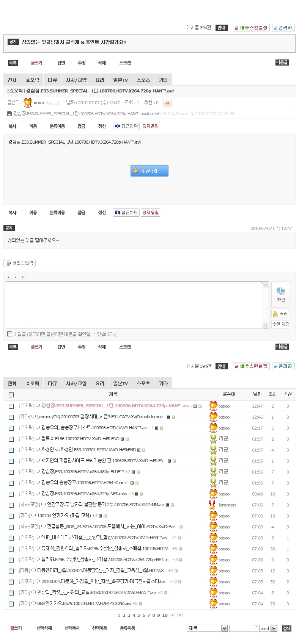Click the 안내 button beside 게시물 394건 above the list
Image resolution: width=299 pixels, height=644 pixels.
click(221, 366)
